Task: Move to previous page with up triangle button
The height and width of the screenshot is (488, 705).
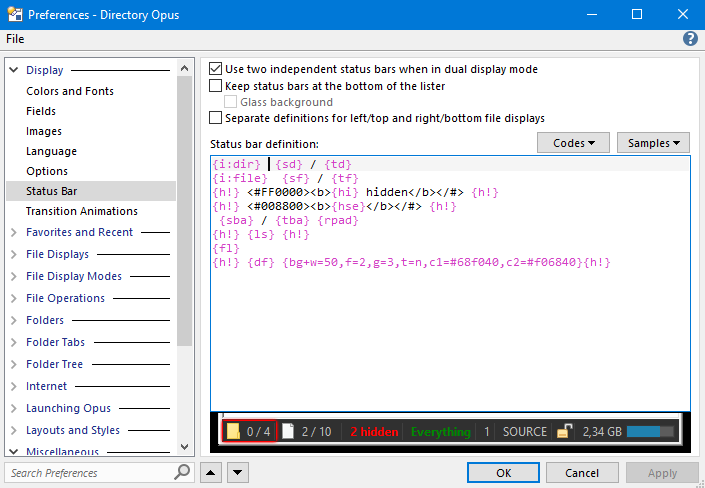Action: pos(211,473)
